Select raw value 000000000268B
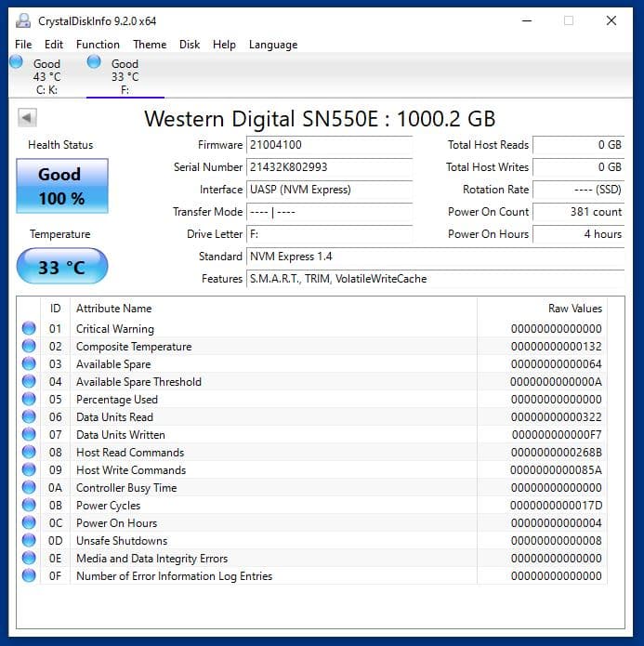644x646 pixels. (x=557, y=453)
